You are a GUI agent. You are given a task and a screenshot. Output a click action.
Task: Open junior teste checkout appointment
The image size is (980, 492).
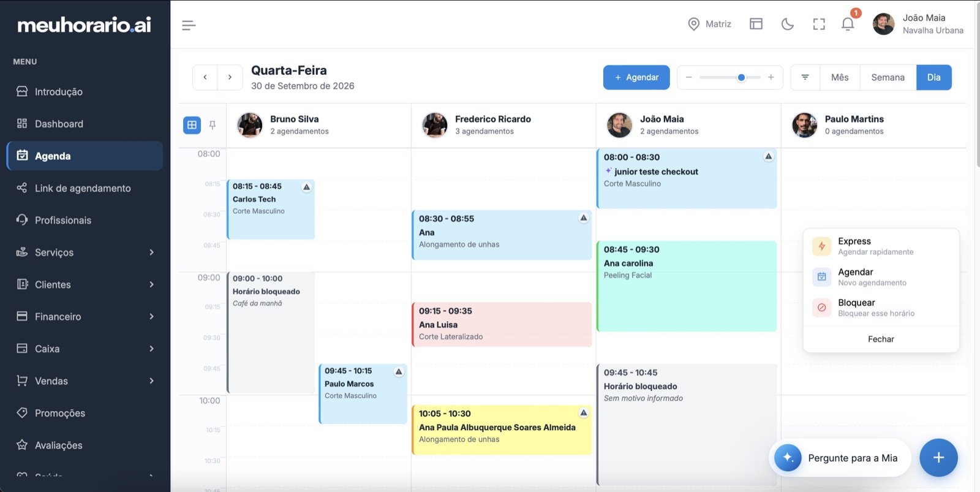(687, 178)
